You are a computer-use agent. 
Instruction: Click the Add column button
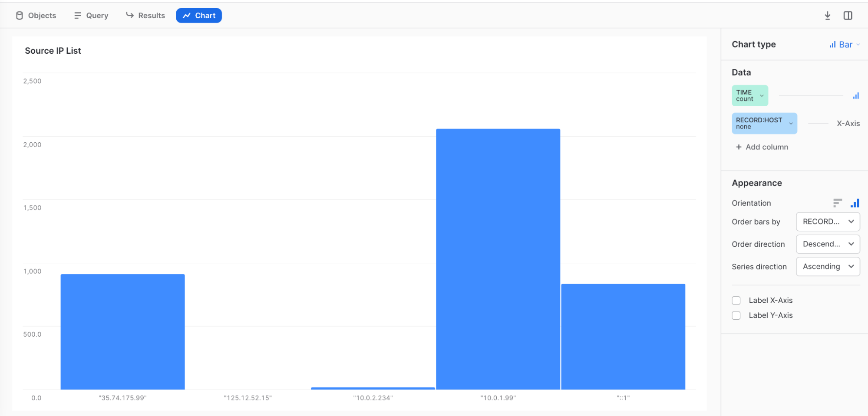(762, 147)
